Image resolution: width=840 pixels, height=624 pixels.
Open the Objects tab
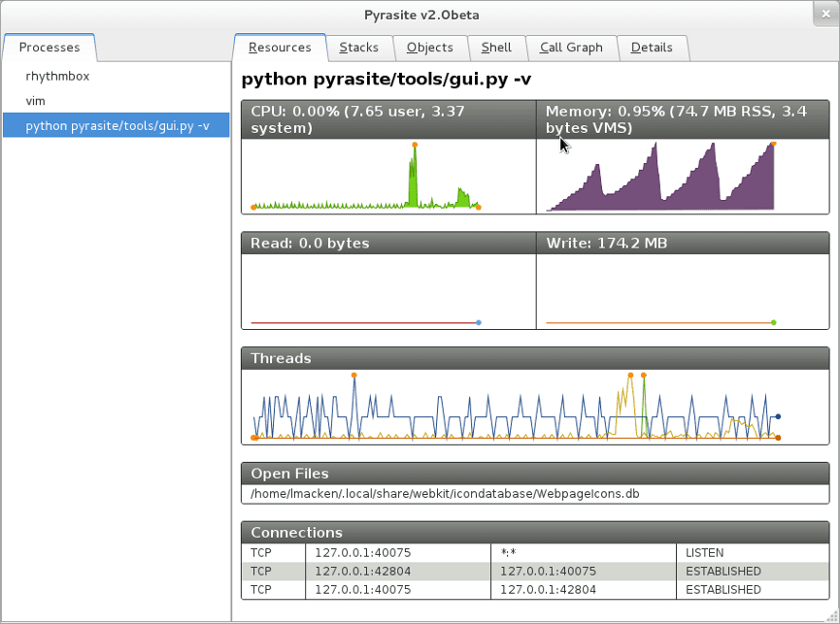coord(430,47)
